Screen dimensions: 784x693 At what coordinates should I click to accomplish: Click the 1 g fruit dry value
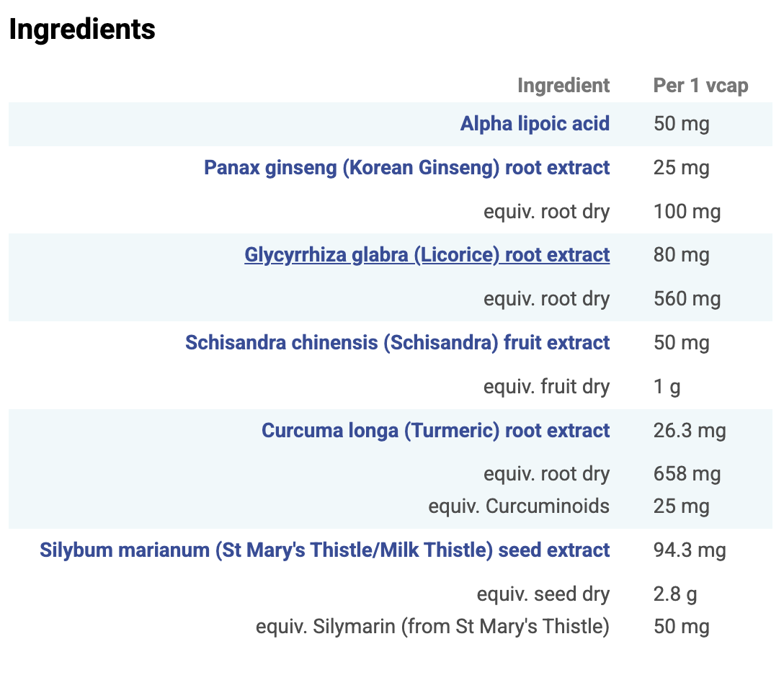[x=667, y=387]
